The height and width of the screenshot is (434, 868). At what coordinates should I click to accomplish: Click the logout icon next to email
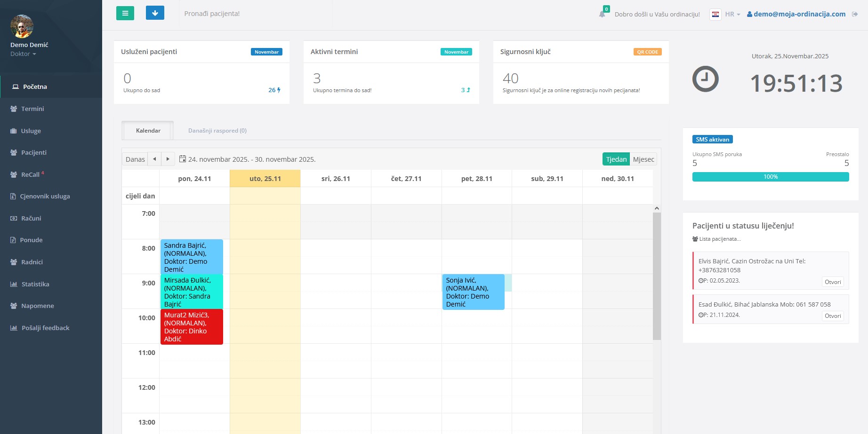tap(855, 14)
